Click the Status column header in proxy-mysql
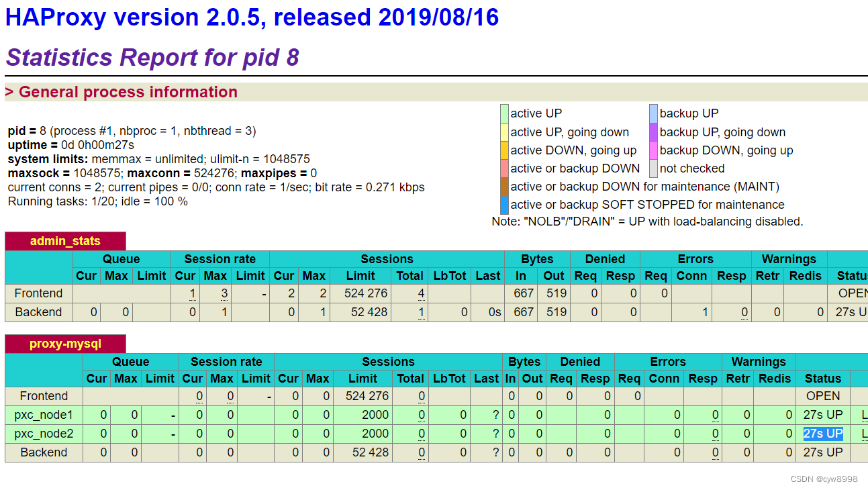Image resolution: width=868 pixels, height=490 pixels. [x=823, y=379]
